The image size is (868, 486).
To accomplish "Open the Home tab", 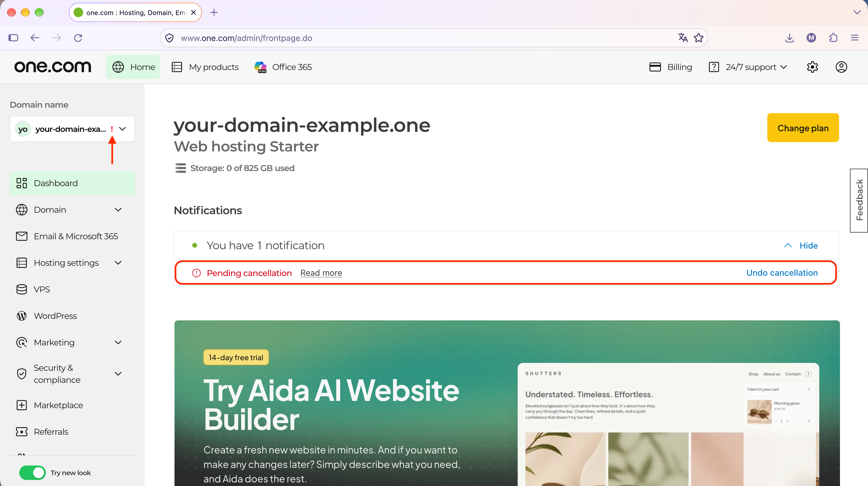I will click(133, 67).
